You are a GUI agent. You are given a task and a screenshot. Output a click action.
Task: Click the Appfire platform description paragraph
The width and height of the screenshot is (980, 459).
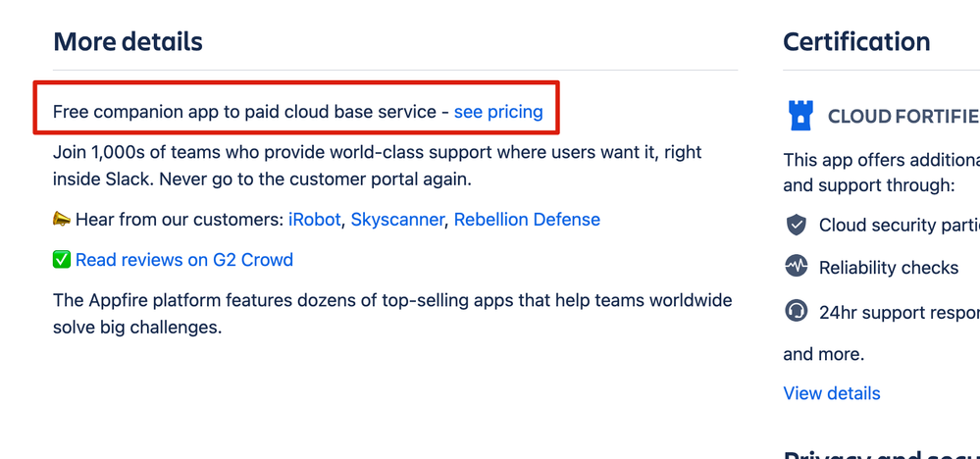(x=392, y=314)
